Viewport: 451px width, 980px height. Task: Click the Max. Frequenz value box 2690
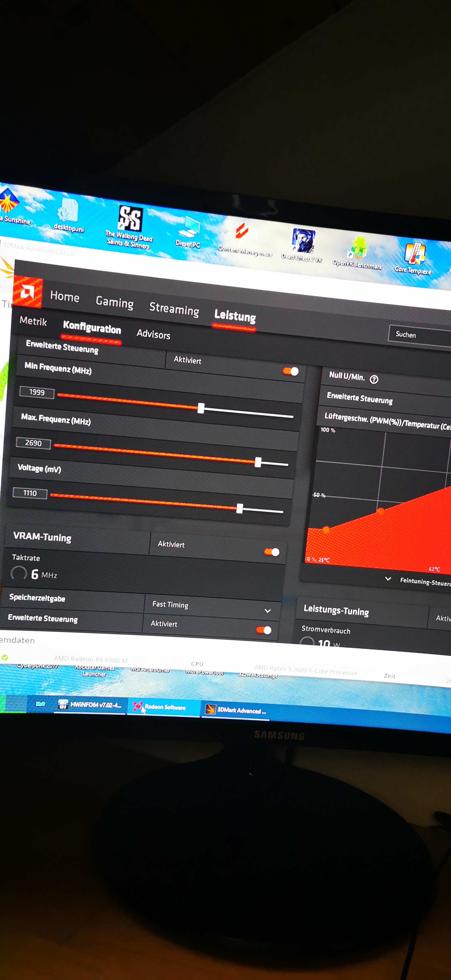(x=34, y=443)
